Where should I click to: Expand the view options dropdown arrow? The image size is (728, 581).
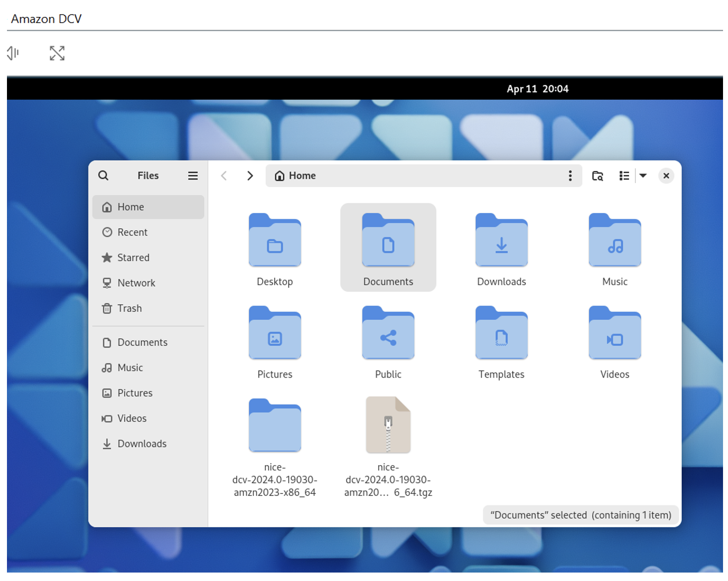pyautogui.click(x=643, y=176)
